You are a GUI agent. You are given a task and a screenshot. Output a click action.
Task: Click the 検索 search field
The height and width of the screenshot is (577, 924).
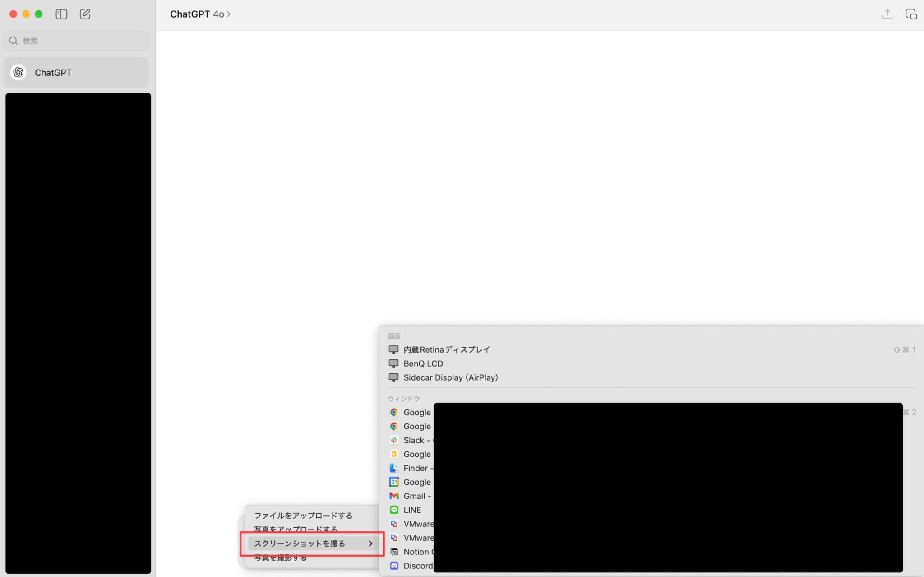(76, 41)
